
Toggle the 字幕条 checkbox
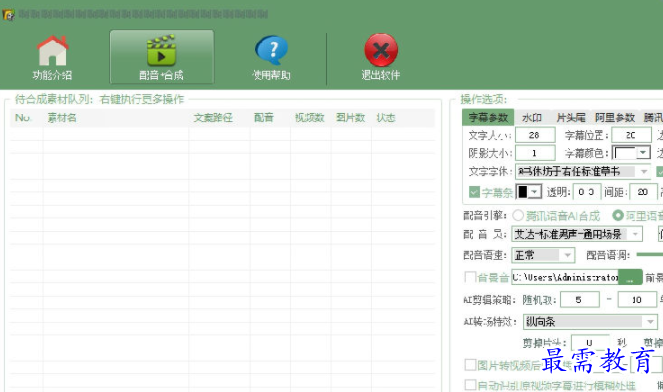[474, 192]
